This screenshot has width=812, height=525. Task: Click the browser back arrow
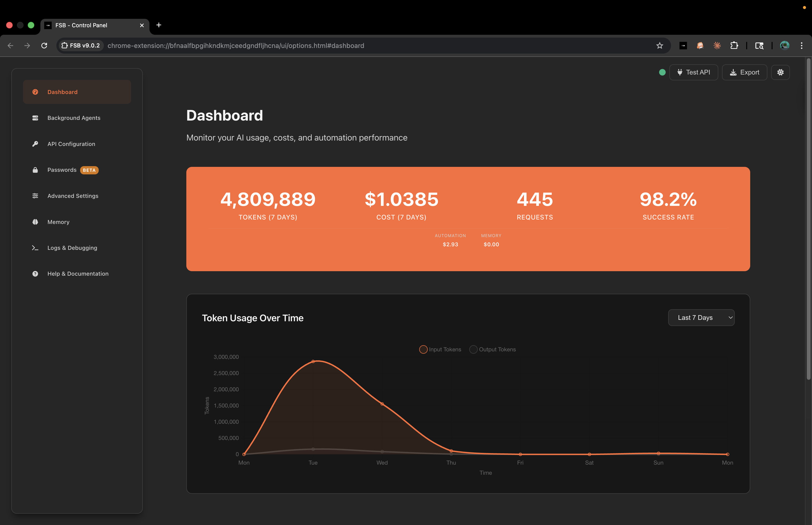click(11, 46)
